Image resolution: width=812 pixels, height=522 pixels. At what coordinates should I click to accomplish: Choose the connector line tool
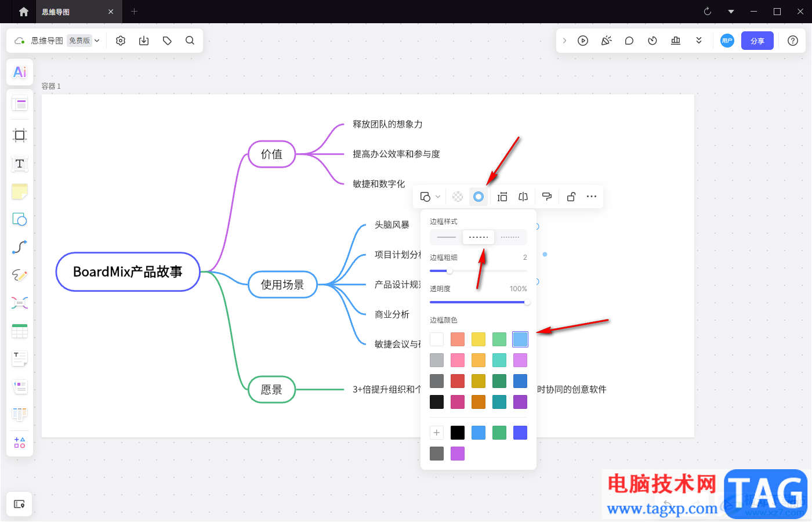click(x=20, y=247)
